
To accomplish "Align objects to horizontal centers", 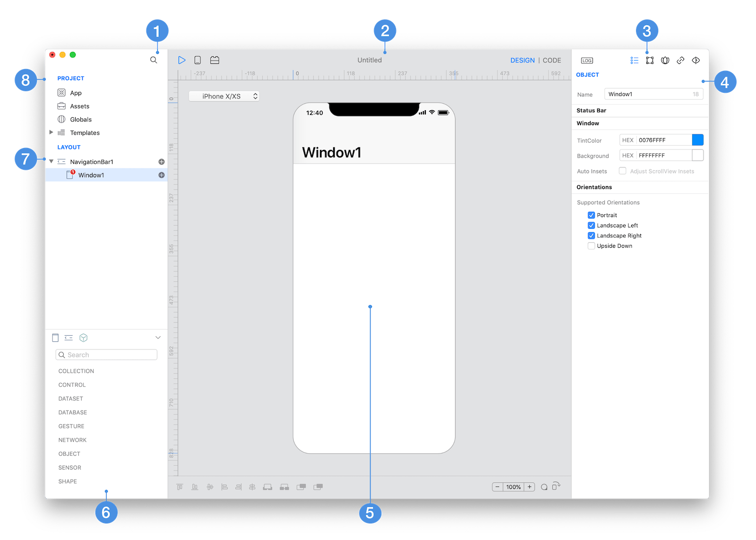I will (x=252, y=487).
